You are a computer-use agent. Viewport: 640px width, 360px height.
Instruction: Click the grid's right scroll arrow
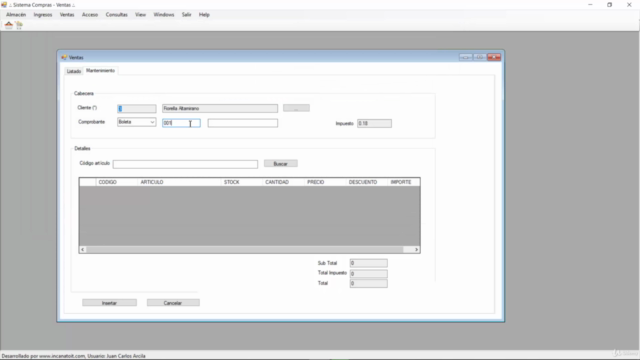pos(416,249)
